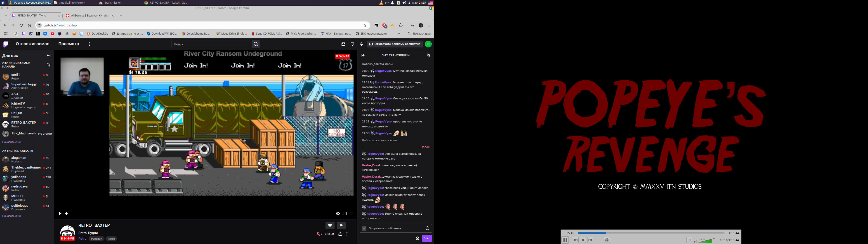This screenshot has width=868, height=244.
Task: Click Отключите рекламу бесплатно button
Action: coord(395,44)
